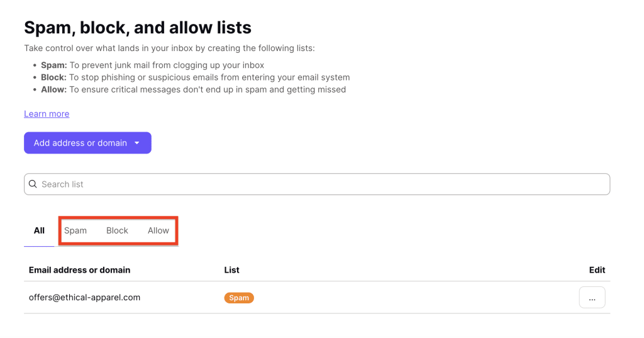Click the page heading Spam, block, and allow lists
This screenshot has width=644, height=338.
pos(138,28)
